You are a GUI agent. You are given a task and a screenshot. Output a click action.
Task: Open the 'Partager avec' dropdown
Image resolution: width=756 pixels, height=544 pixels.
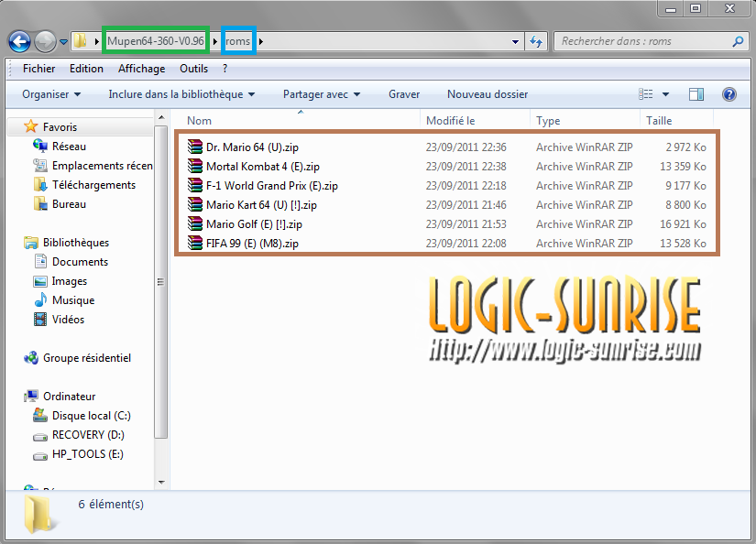click(x=321, y=94)
